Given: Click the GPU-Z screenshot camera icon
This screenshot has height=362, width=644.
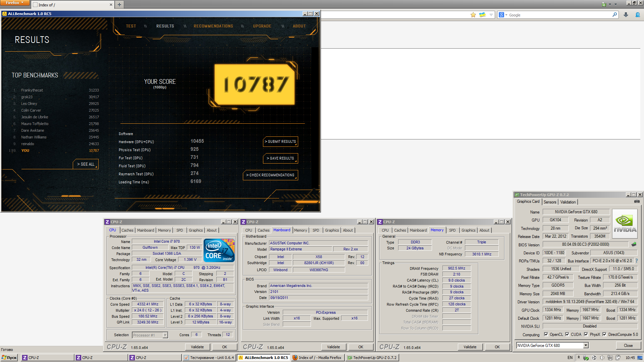Looking at the screenshot, I should 637,201.
